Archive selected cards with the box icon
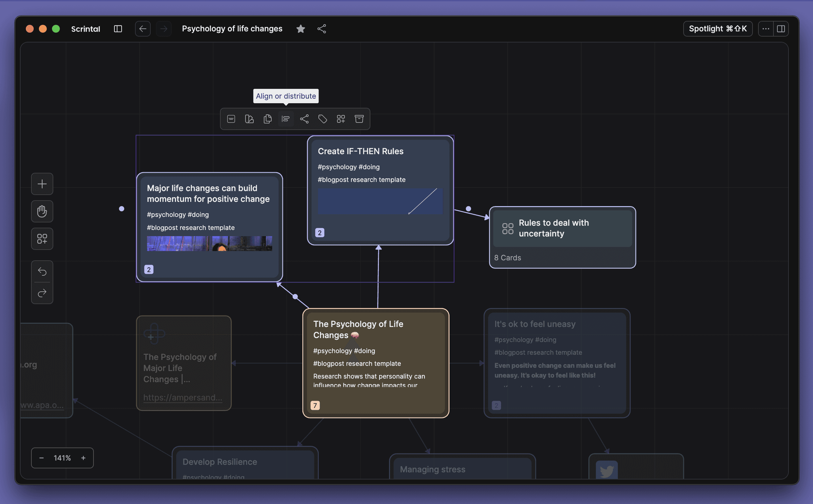This screenshot has height=504, width=813. 359,119
